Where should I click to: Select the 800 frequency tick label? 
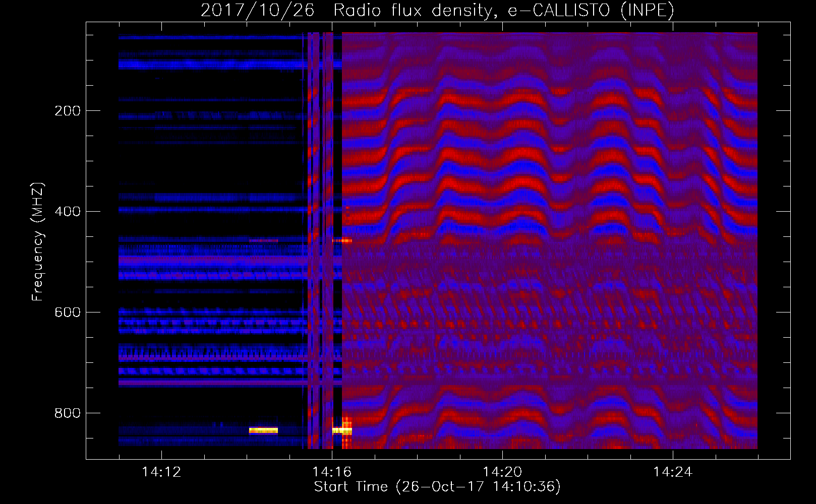[68, 413]
